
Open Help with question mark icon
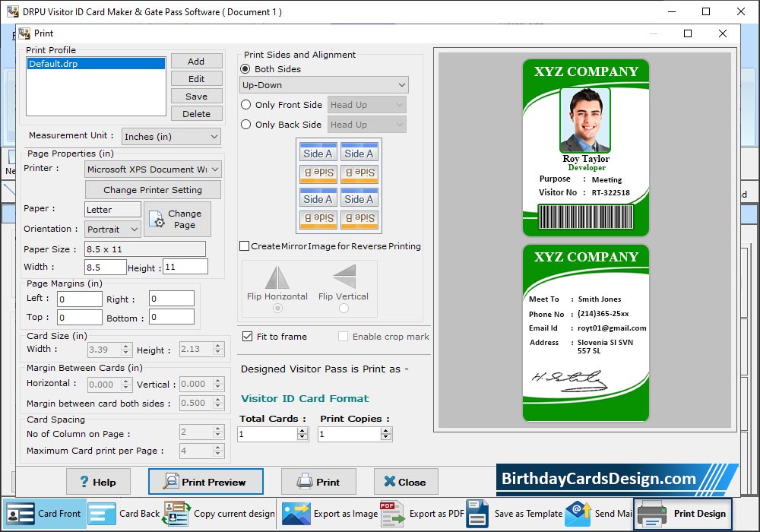[x=98, y=482]
